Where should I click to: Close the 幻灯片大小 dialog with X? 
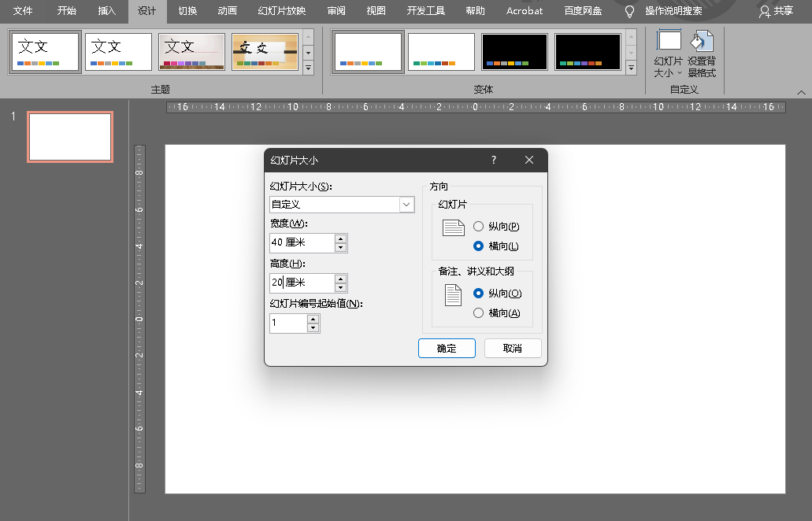[x=528, y=160]
